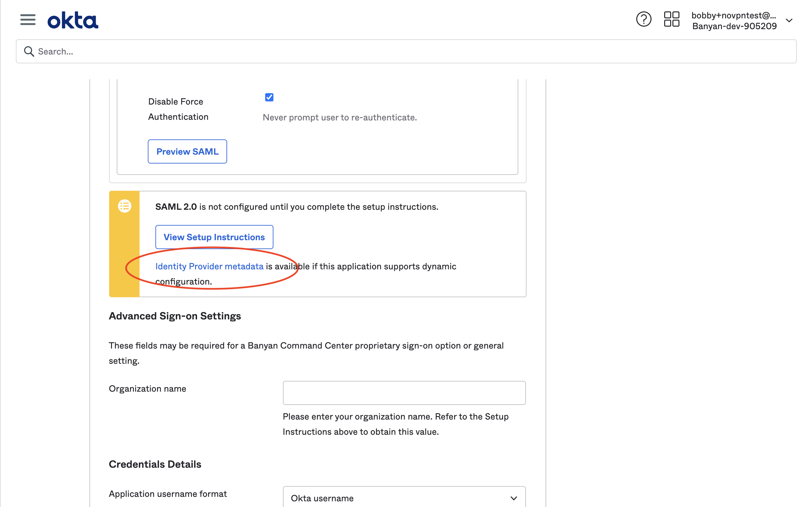Click the Preview SAML button
The height and width of the screenshot is (507, 812).
pos(187,151)
